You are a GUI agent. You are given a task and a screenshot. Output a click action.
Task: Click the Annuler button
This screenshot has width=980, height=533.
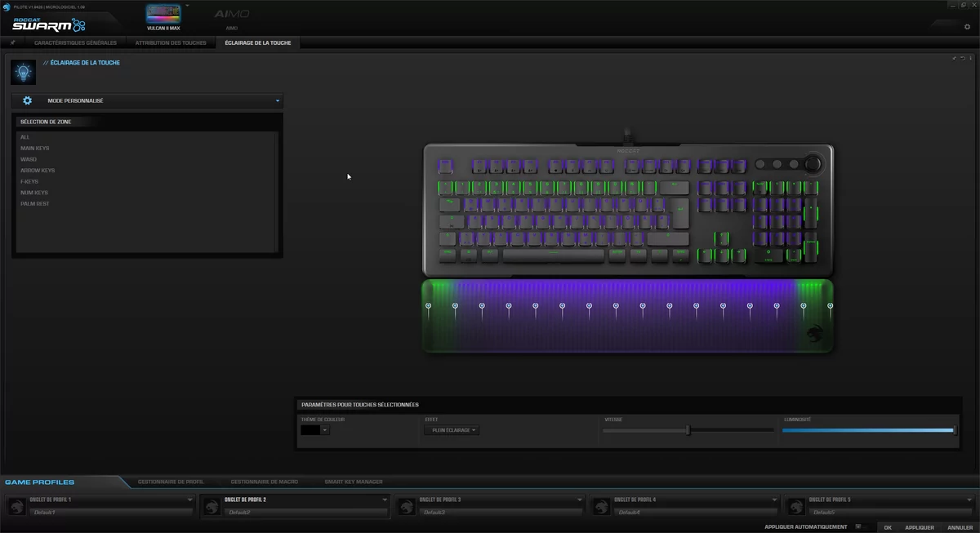pos(960,527)
